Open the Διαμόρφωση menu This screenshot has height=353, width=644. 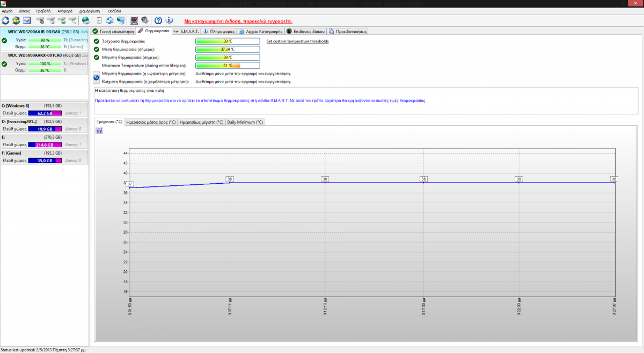(x=89, y=11)
